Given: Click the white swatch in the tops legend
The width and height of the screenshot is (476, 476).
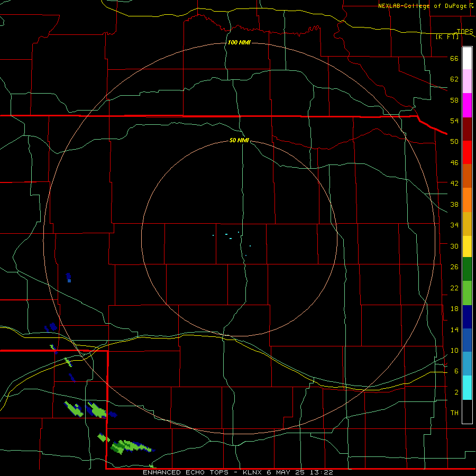Looking at the screenshot, I should click(467, 58).
